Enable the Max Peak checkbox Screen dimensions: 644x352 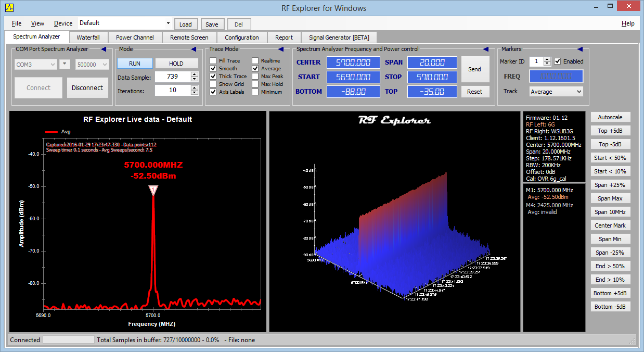pyautogui.click(x=255, y=77)
